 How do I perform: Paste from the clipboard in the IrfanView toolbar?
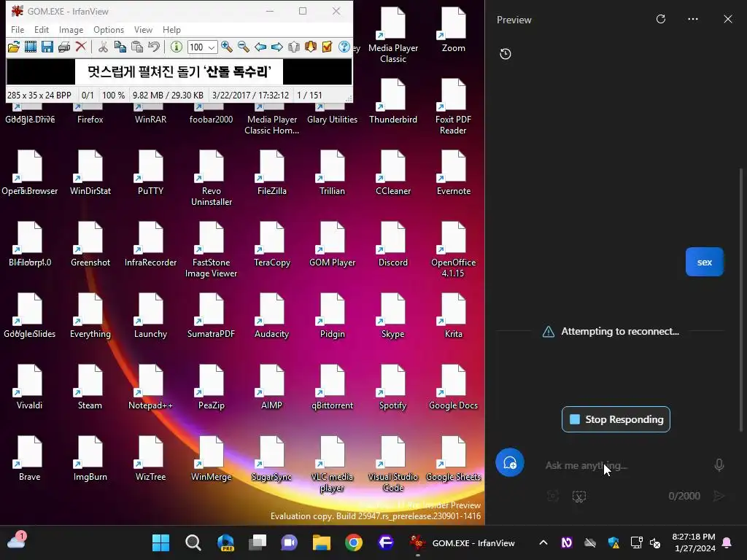136,47
